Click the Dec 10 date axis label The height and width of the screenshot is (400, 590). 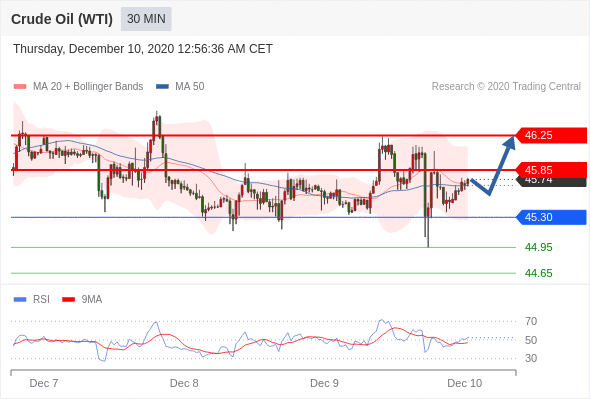click(464, 383)
